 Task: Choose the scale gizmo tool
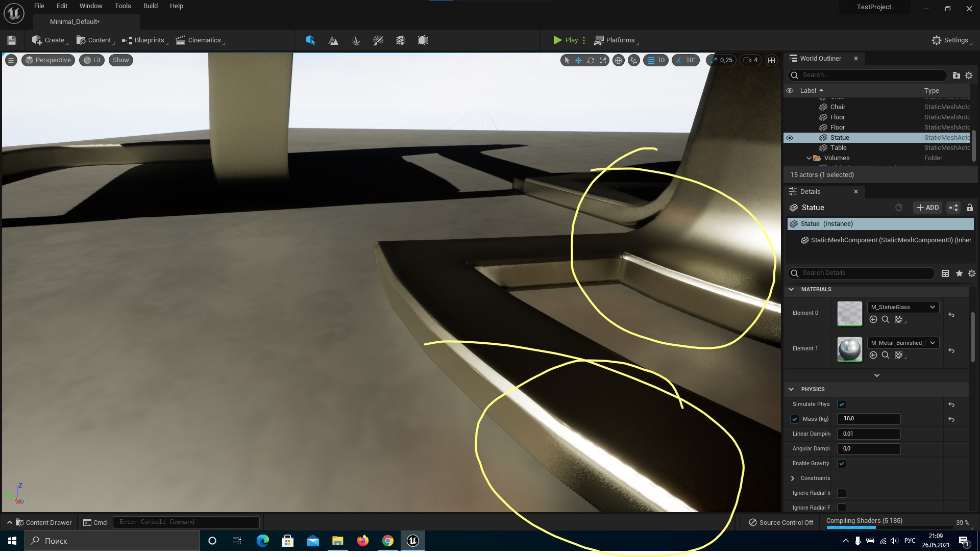[603, 60]
